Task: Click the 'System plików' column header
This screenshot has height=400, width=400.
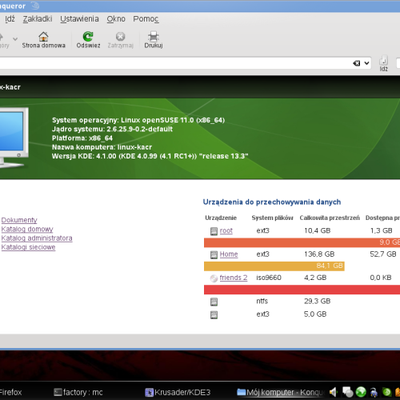Action: point(272,218)
